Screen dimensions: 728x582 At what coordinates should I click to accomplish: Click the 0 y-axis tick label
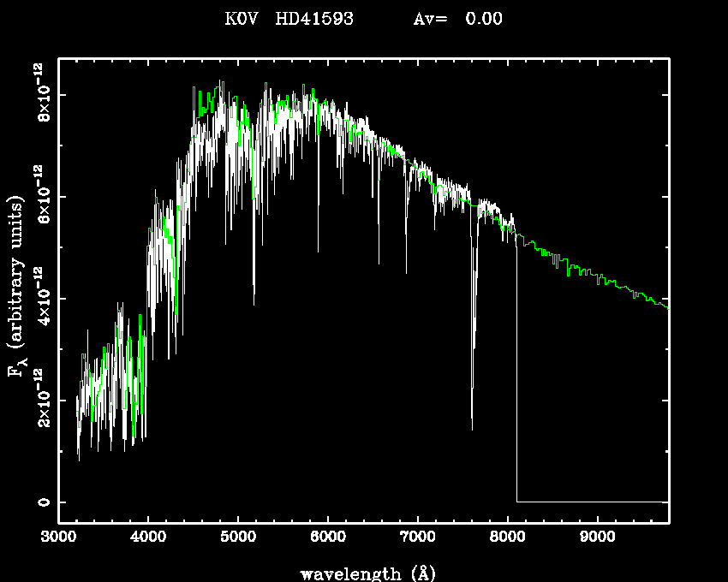tap(40, 502)
